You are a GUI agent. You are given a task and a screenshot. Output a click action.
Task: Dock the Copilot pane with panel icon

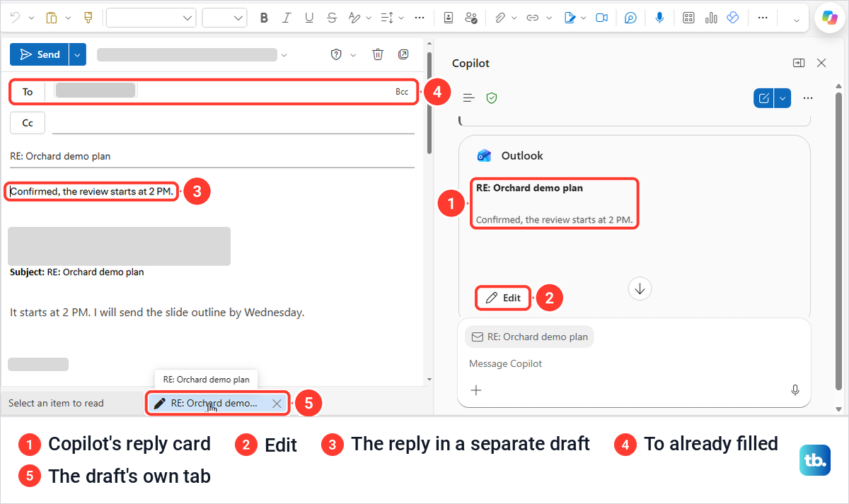coord(799,63)
